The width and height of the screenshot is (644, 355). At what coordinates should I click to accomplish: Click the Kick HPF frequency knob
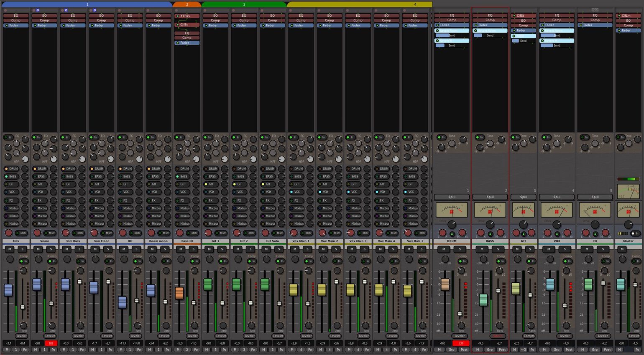(25, 159)
